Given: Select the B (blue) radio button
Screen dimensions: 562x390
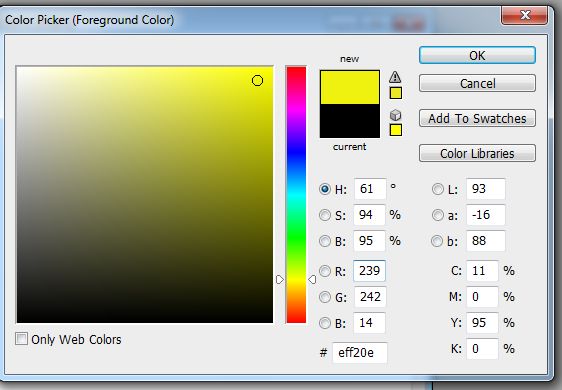Looking at the screenshot, I should click(325, 323).
